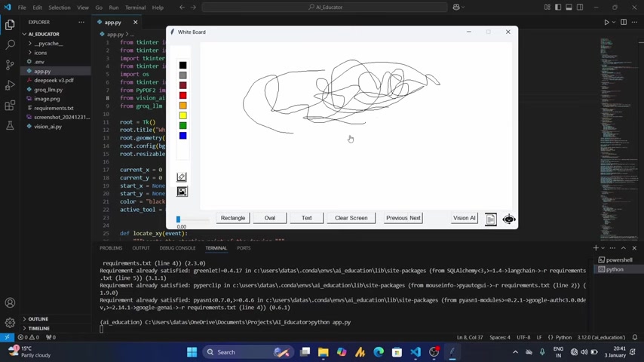Open Windows Start menu
Screen dimensions: 644x362
pyautogui.click(x=192, y=352)
